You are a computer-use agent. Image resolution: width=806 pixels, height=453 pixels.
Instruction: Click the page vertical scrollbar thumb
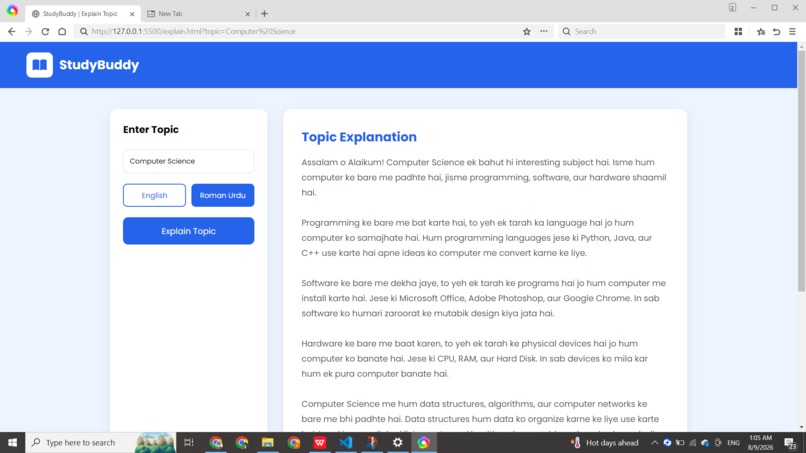coord(801,172)
